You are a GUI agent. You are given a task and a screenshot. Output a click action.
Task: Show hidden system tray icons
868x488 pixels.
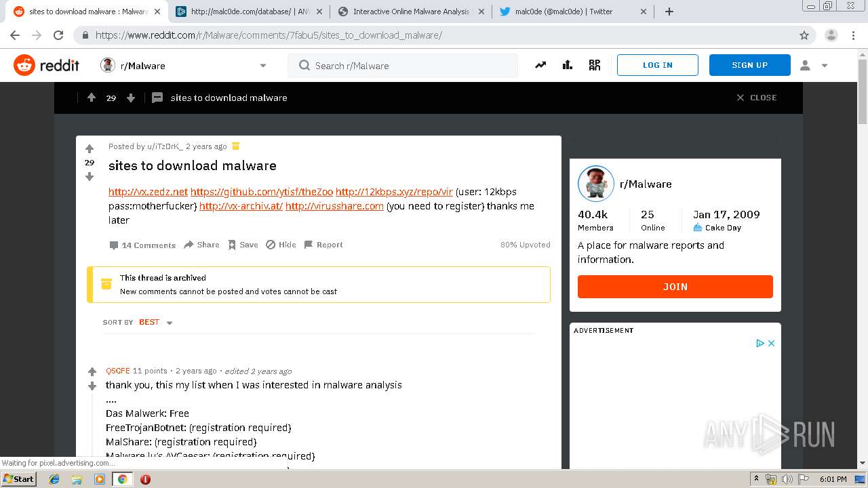(x=757, y=479)
